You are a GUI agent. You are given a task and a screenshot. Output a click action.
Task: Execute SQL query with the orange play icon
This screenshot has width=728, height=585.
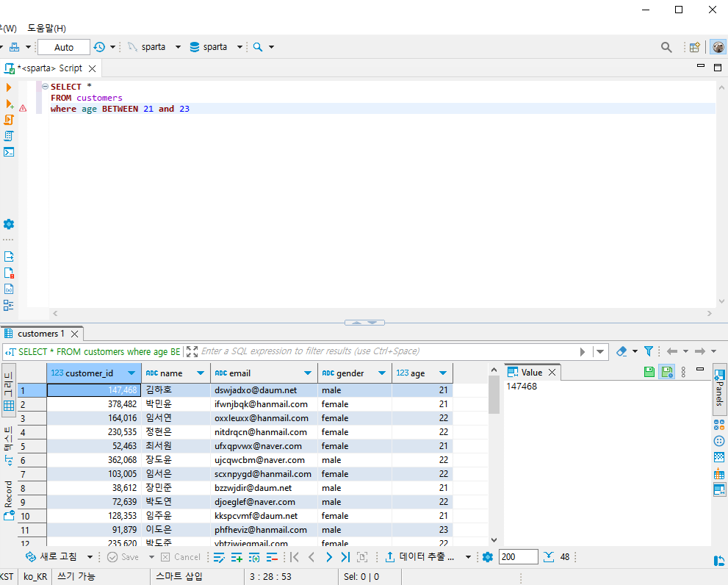click(x=9, y=87)
